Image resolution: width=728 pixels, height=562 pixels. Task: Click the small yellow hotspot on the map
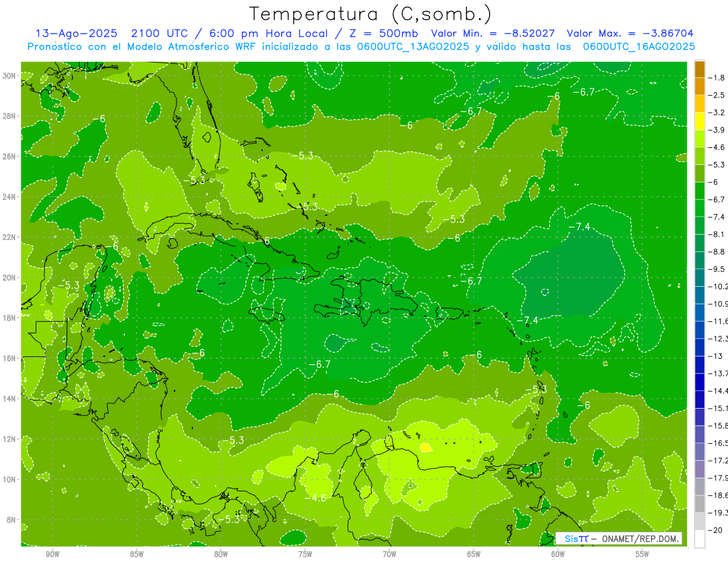coord(425,447)
